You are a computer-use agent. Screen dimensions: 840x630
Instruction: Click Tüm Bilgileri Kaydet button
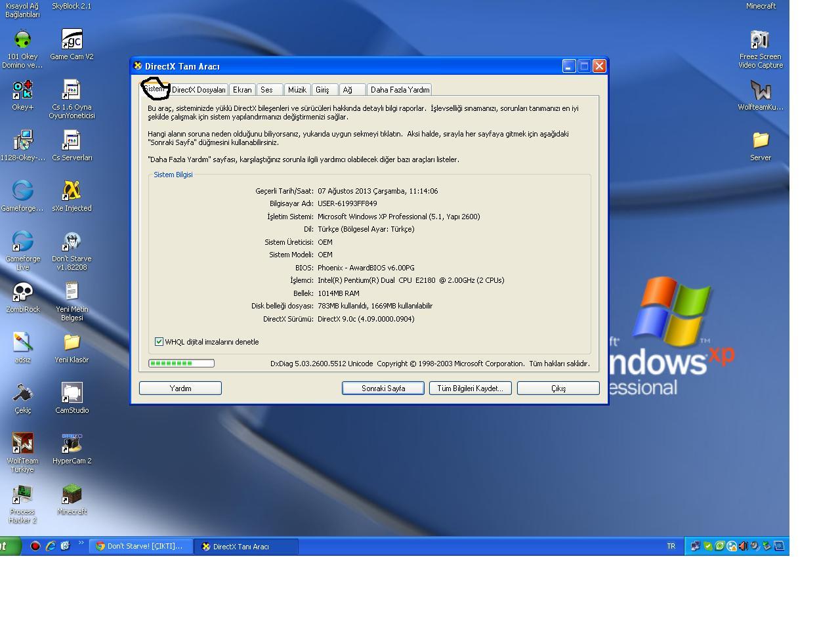point(471,388)
